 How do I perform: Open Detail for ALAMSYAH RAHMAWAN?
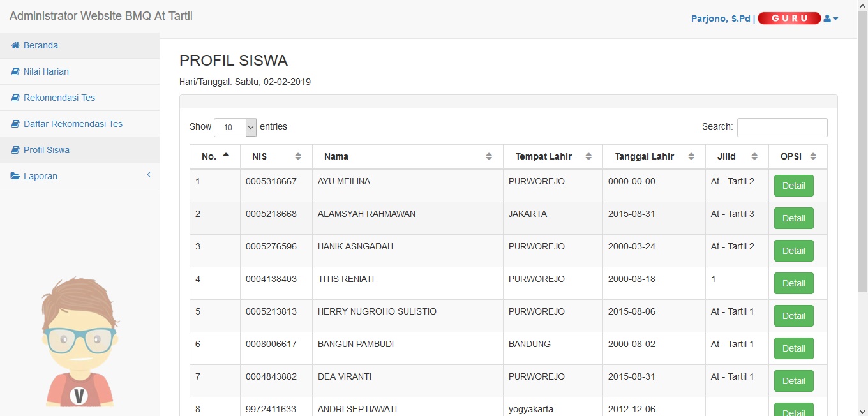point(794,218)
